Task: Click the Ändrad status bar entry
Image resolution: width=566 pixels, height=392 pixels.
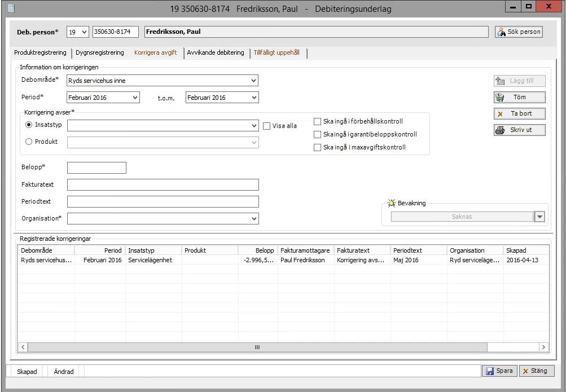Action: pyautogui.click(x=64, y=372)
